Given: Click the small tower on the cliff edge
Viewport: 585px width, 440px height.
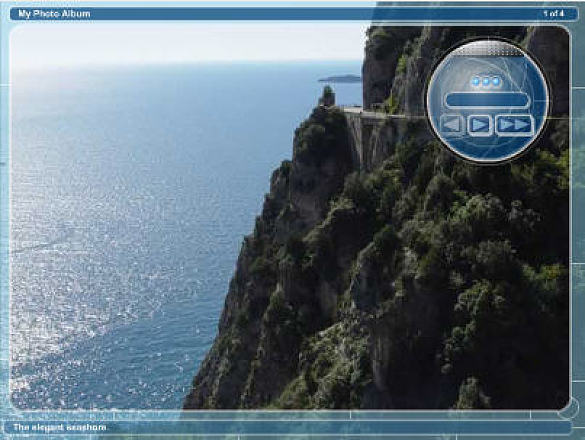Looking at the screenshot, I should tap(327, 96).
